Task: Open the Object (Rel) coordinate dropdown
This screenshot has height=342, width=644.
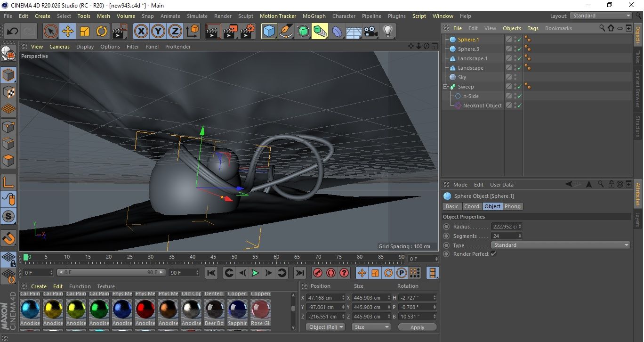Action: (x=325, y=327)
